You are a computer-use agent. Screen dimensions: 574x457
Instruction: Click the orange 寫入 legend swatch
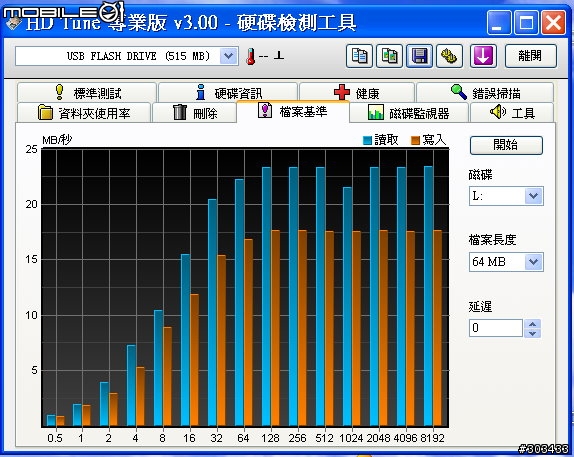(415, 140)
